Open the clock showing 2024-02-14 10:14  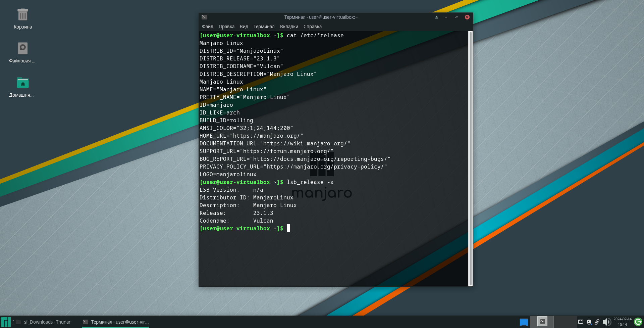point(623,322)
